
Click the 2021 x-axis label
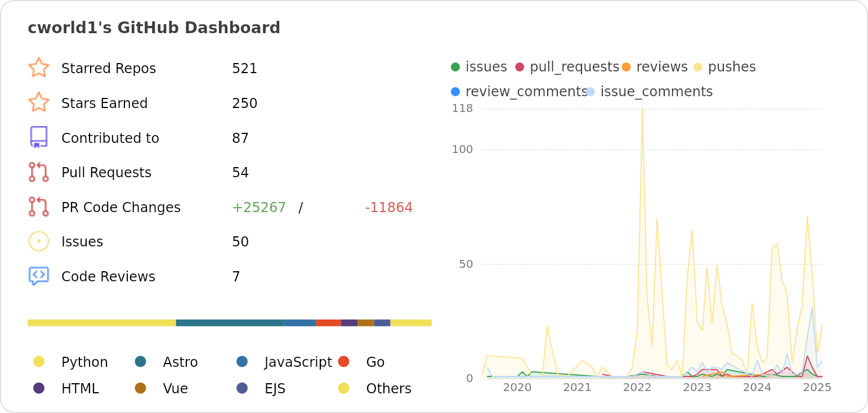click(x=577, y=387)
